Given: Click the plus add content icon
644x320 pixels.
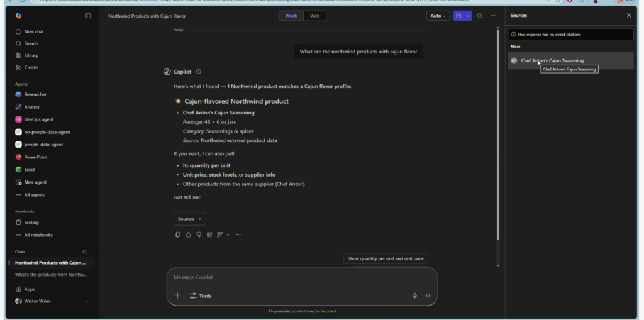Looking at the screenshot, I should (x=177, y=295).
